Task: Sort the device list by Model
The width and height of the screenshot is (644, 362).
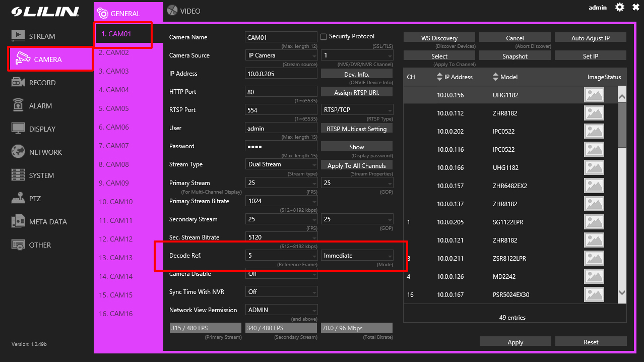Action: pyautogui.click(x=495, y=77)
